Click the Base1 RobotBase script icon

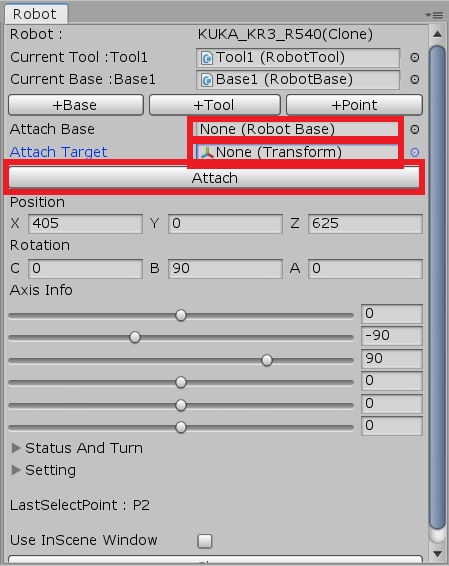click(x=207, y=80)
